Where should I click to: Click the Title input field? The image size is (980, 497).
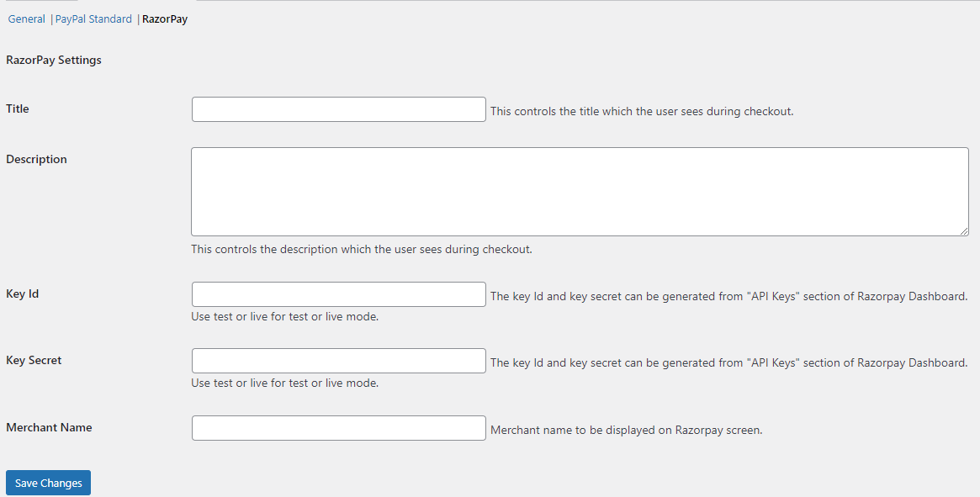[339, 109]
